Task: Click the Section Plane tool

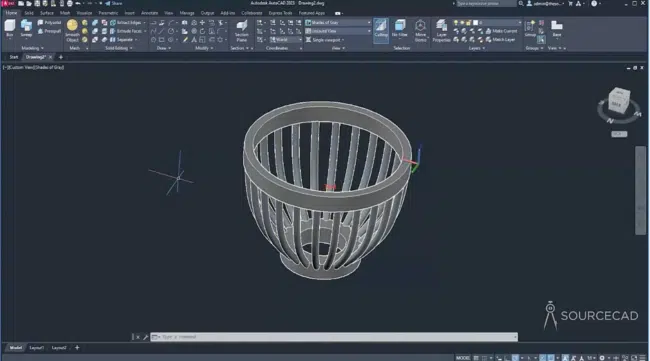Action: coord(242,30)
